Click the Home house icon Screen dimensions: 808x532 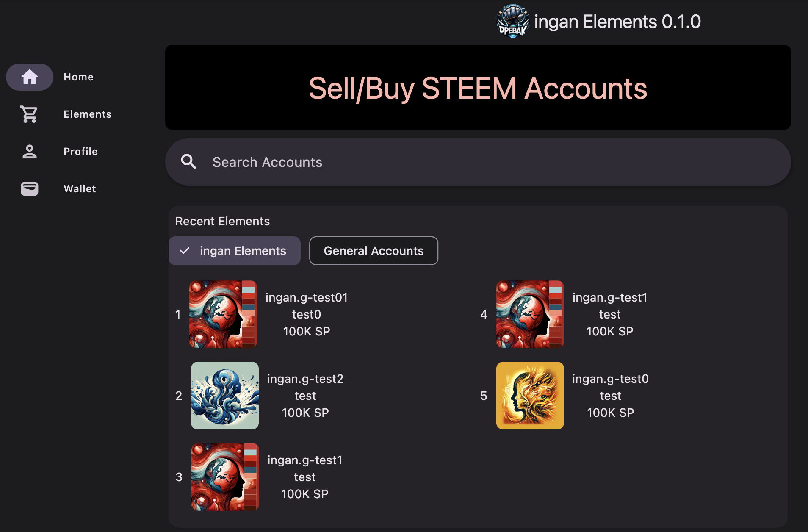(30, 77)
